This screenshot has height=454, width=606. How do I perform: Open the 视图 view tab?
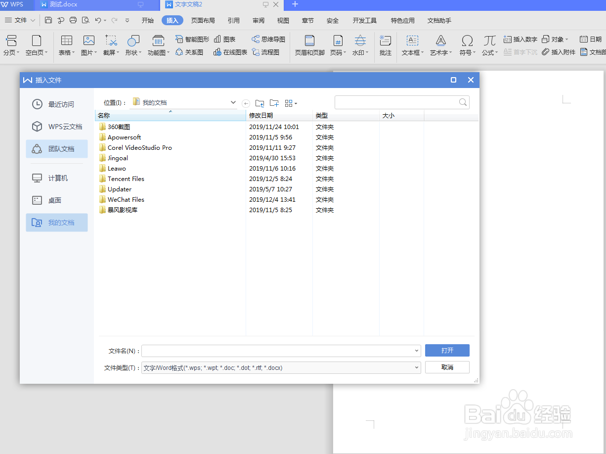point(283,20)
